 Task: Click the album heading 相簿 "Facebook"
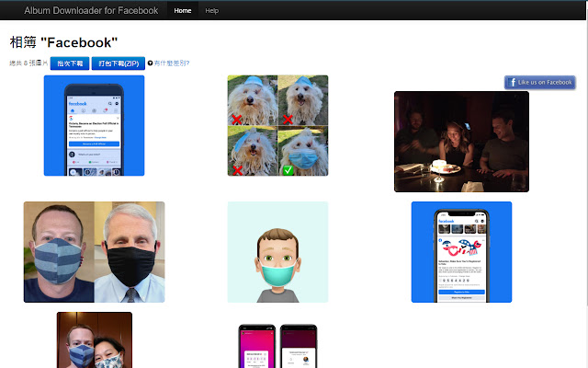63,42
